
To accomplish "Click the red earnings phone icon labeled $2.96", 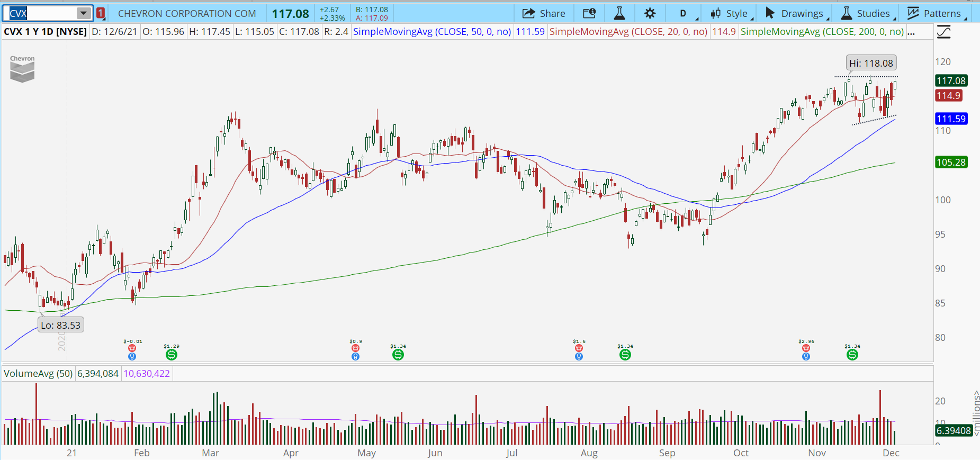I will (806, 348).
